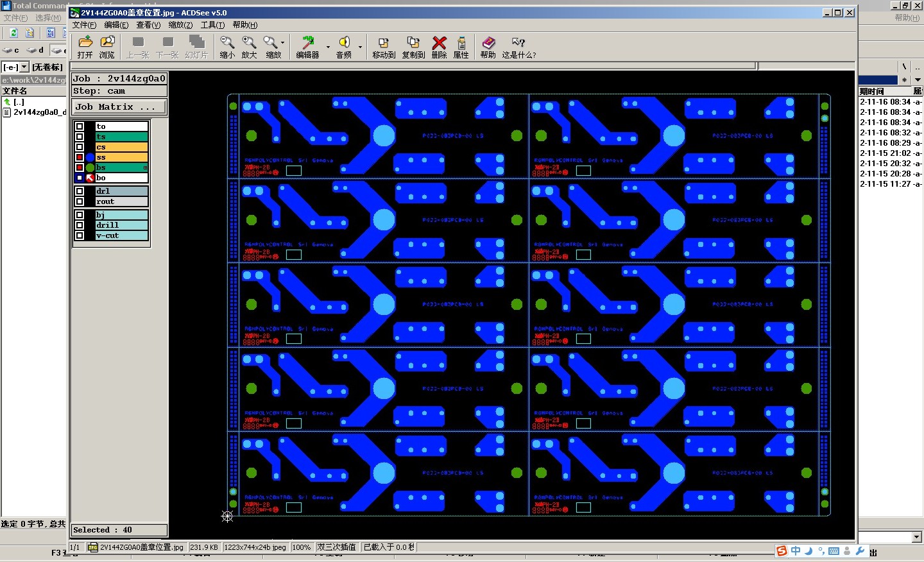
Task: Toggle the punctuation icon in IME bar
Action: pyautogui.click(x=821, y=551)
